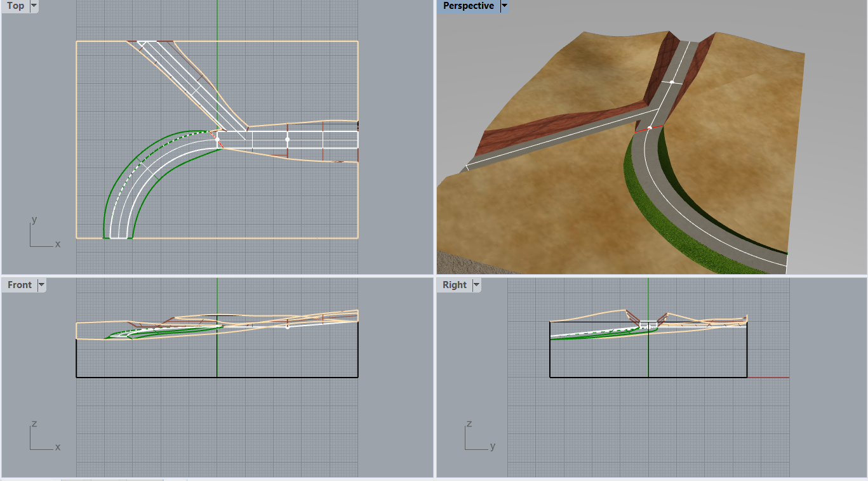Open the Top viewport dropdown arrow
Viewport: 868px width, 481px height.
(x=34, y=6)
